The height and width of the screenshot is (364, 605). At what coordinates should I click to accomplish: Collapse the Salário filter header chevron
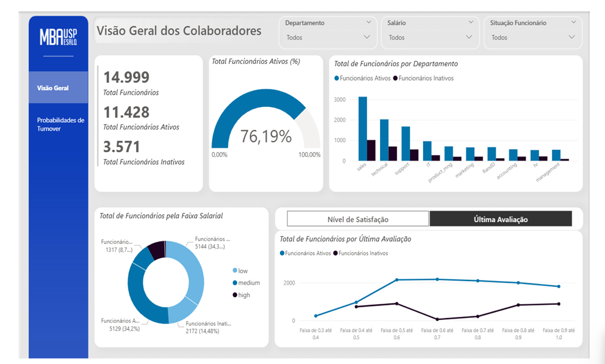pyautogui.click(x=471, y=23)
